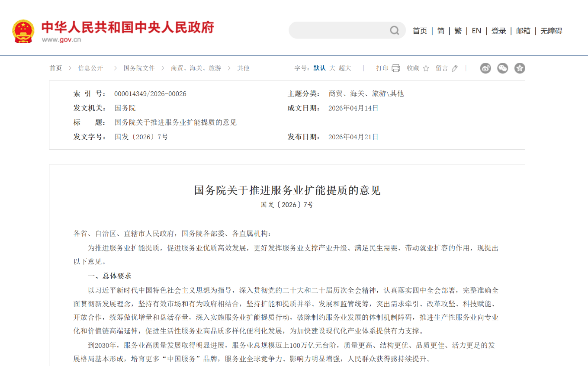Set font size to 默认

coord(320,68)
